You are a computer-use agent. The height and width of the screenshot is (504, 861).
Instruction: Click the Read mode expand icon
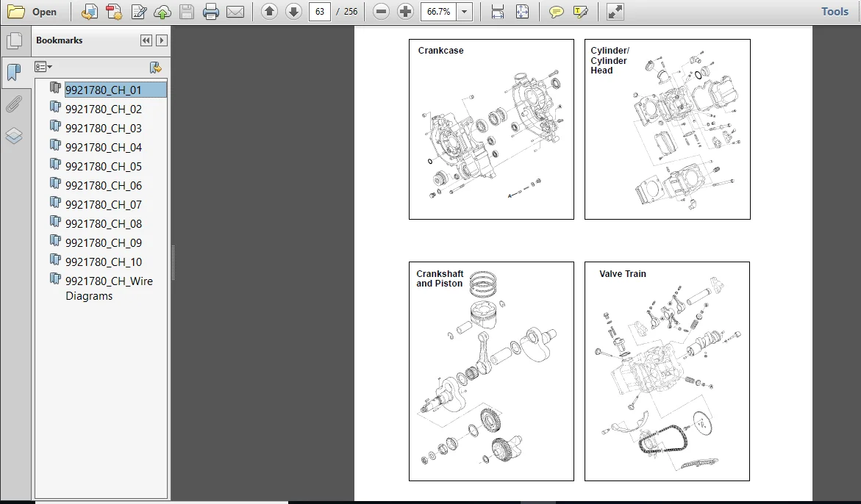pos(615,12)
